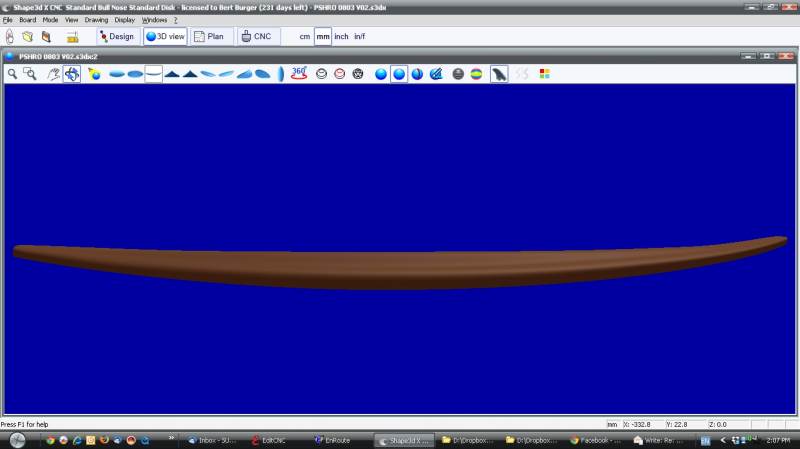
Task: Switch to Plan view
Action: pos(210,36)
